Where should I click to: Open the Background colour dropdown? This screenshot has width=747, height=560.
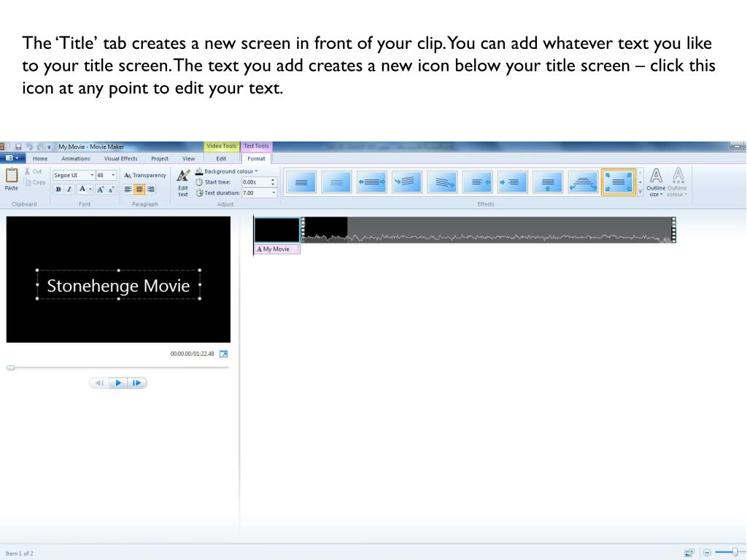tap(227, 171)
